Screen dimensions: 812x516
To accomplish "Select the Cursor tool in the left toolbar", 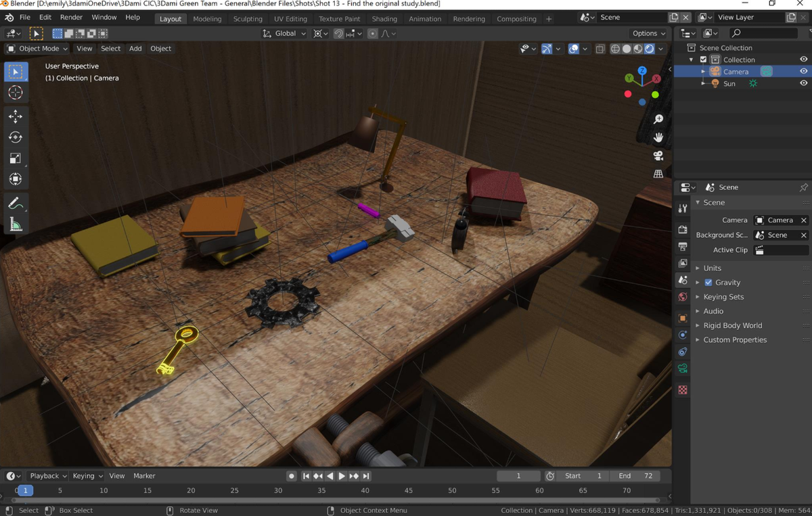I will [x=16, y=93].
